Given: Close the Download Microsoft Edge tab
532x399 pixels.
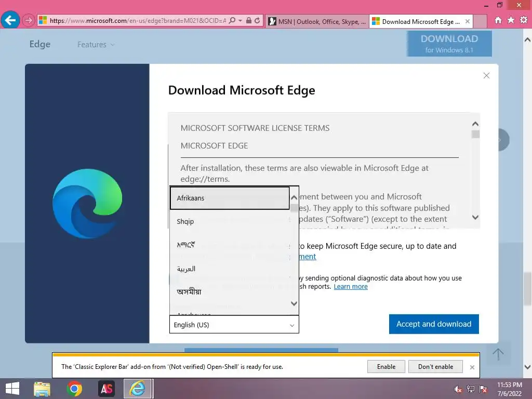Looking at the screenshot, I should (x=468, y=21).
